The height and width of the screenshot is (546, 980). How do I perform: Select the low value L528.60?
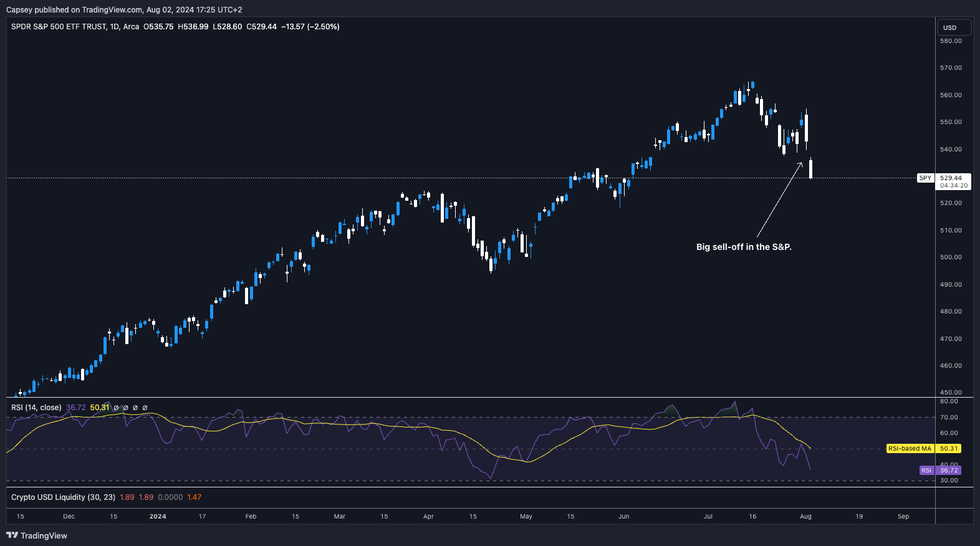pyautogui.click(x=228, y=27)
